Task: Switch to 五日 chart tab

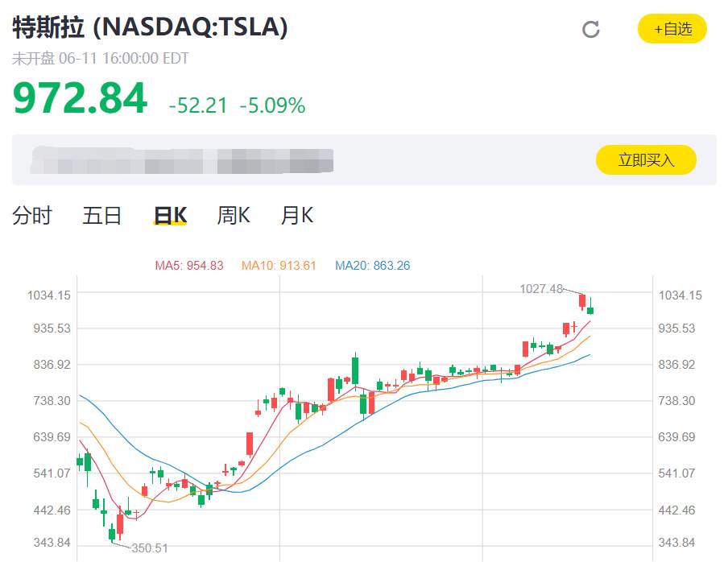Action: tap(101, 216)
